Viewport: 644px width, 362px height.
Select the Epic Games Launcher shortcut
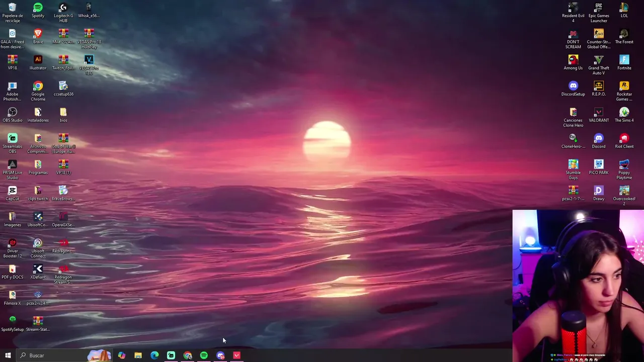pyautogui.click(x=599, y=12)
